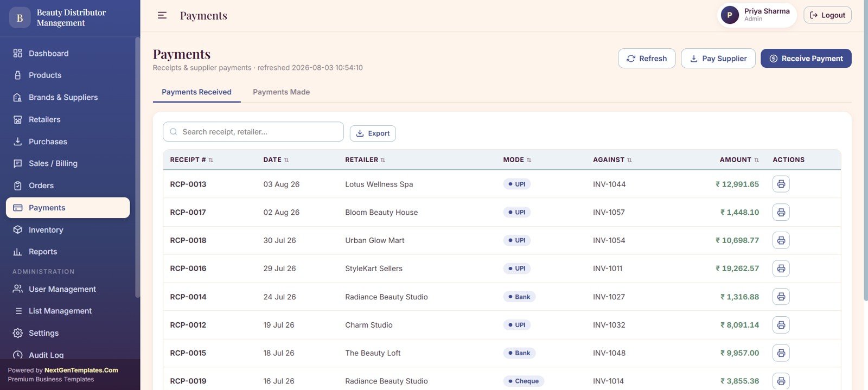Open Products page in sidebar

[x=68, y=75]
